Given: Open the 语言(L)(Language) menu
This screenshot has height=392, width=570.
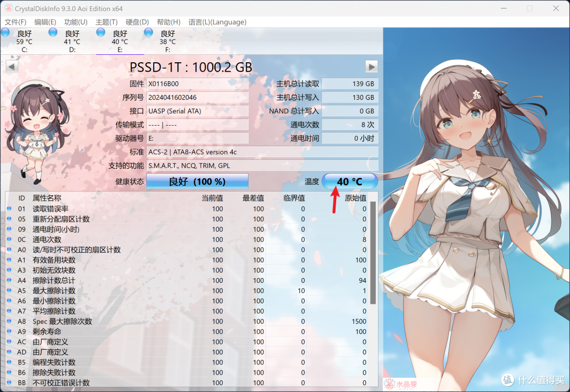Looking at the screenshot, I should pos(217,22).
